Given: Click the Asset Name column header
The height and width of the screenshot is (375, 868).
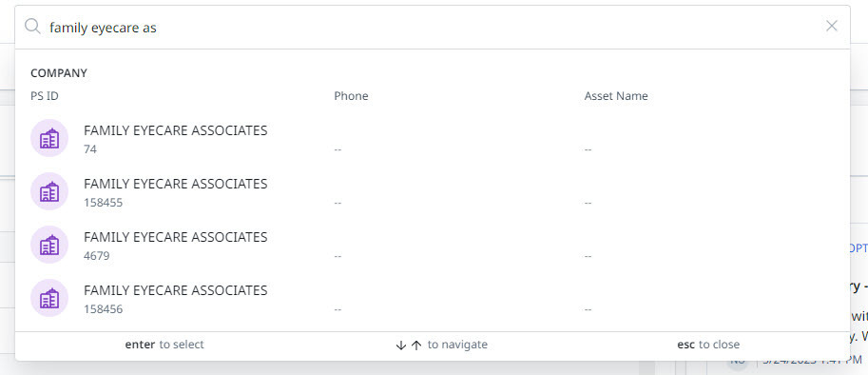Looking at the screenshot, I should point(616,96).
